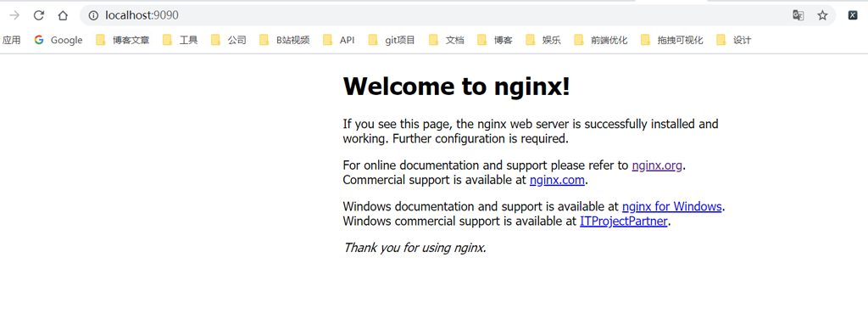Open the 博客文章 bookmark folder
The height and width of the screenshot is (336, 868).
click(x=122, y=40)
